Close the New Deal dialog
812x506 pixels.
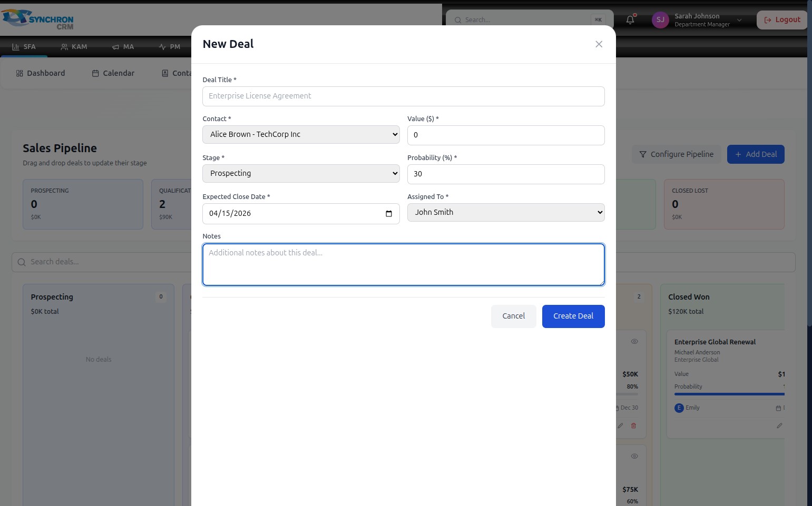(x=599, y=44)
